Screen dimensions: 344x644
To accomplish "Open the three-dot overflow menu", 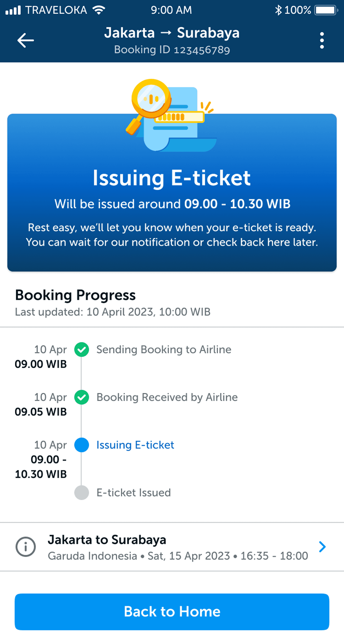I will click(322, 40).
